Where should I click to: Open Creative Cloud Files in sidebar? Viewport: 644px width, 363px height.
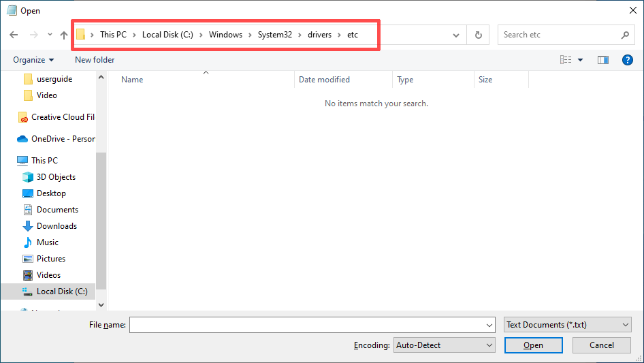pyautogui.click(x=57, y=117)
